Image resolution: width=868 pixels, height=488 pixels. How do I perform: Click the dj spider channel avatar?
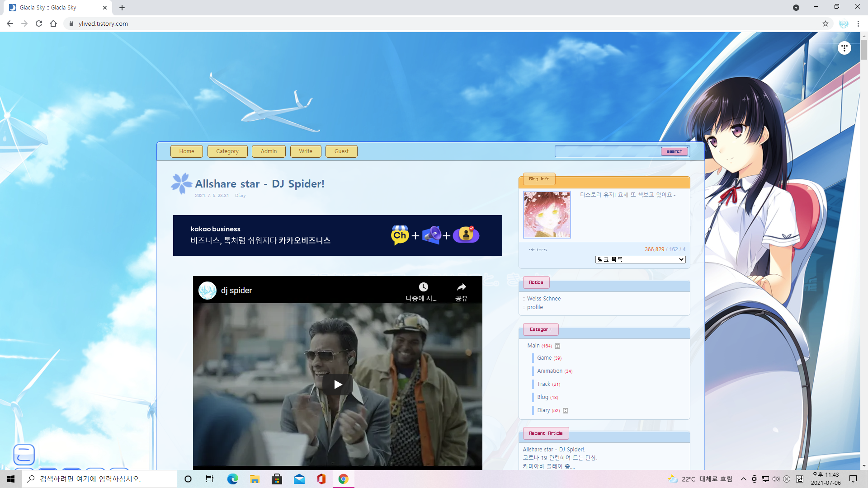click(208, 291)
